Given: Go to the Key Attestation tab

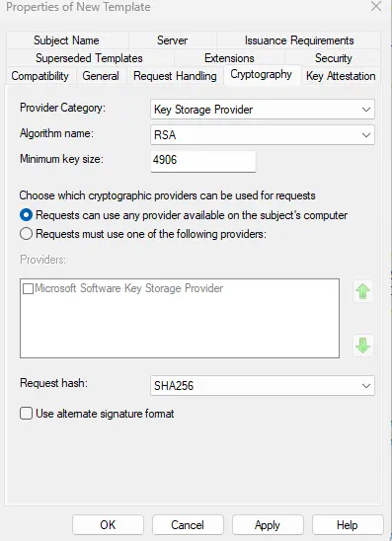Looking at the screenshot, I should coord(341,76).
